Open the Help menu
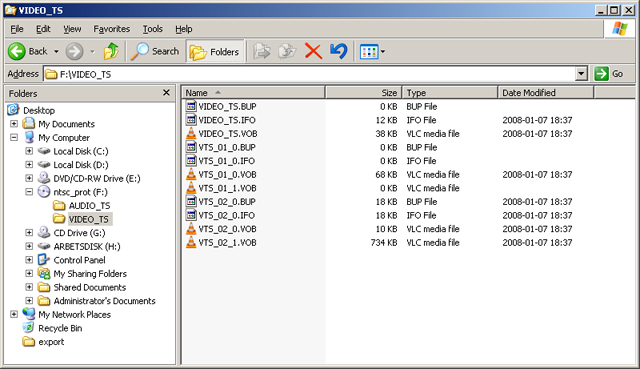This screenshot has height=369, width=640. 184,29
